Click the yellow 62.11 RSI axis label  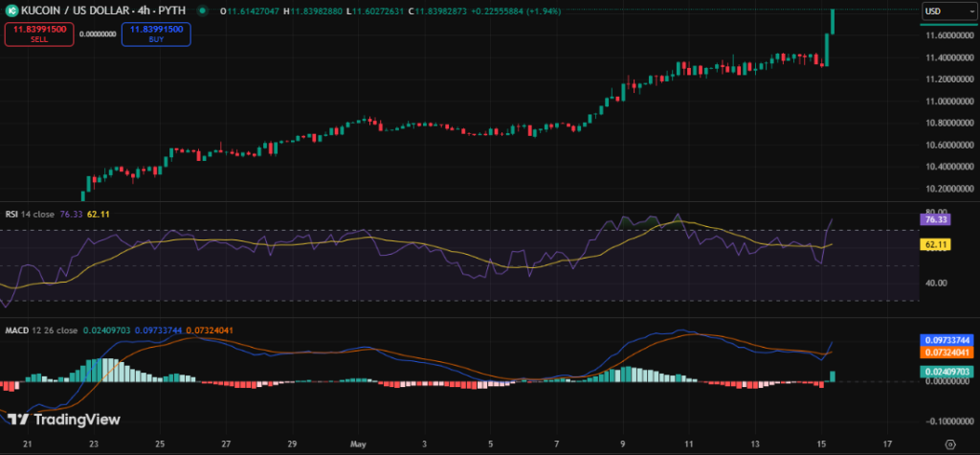pos(936,245)
